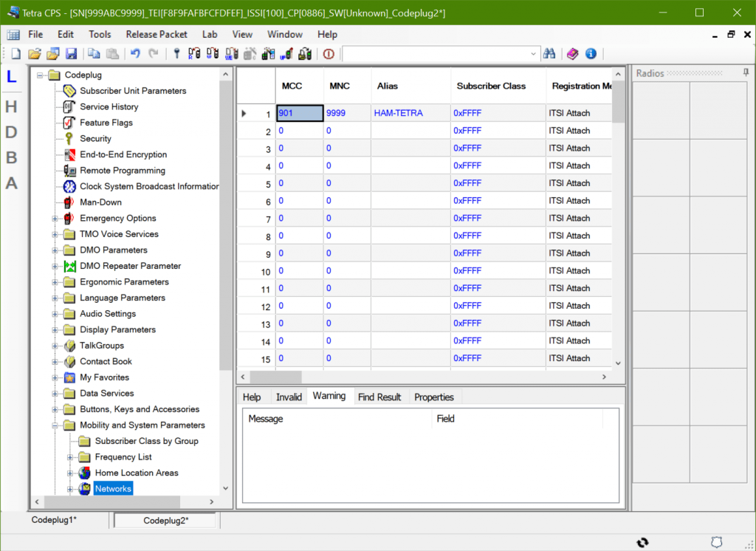Expand the TalkGroups tree node
This screenshot has width=756, height=551.
pos(55,346)
